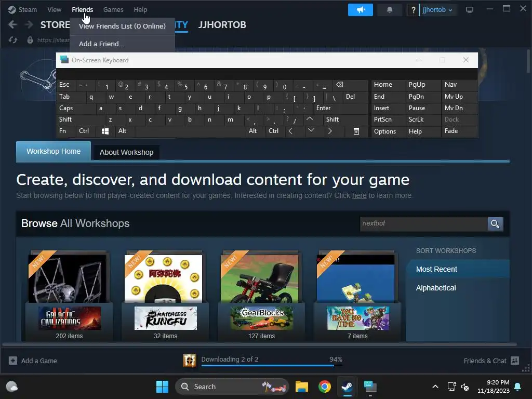Image resolution: width=532 pixels, height=399 pixels.
Task: Open Google Chrome from taskbar
Action: click(324, 387)
